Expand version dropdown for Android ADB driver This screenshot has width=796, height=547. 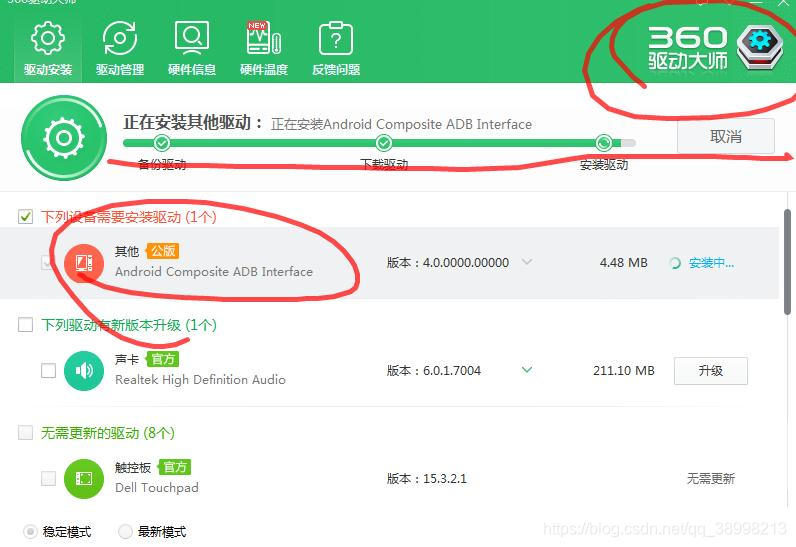[527, 262]
